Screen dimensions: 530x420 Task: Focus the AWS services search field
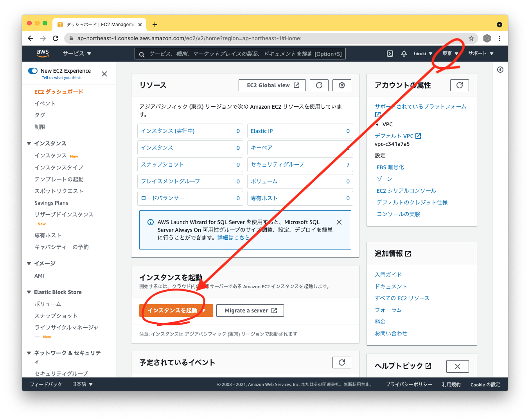(x=240, y=54)
